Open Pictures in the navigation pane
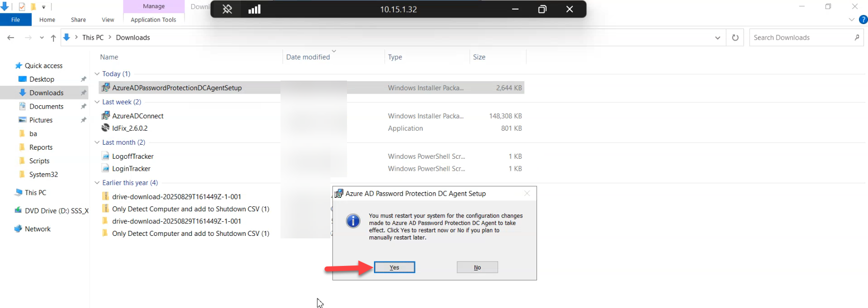868x308 pixels. point(40,120)
